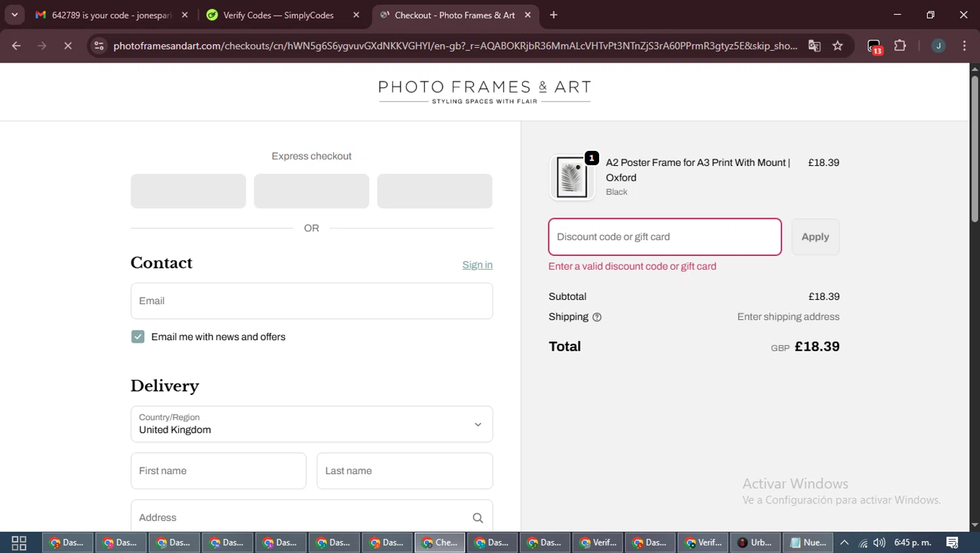Click the Sign in link
The height and width of the screenshot is (553, 980).
coord(478,265)
